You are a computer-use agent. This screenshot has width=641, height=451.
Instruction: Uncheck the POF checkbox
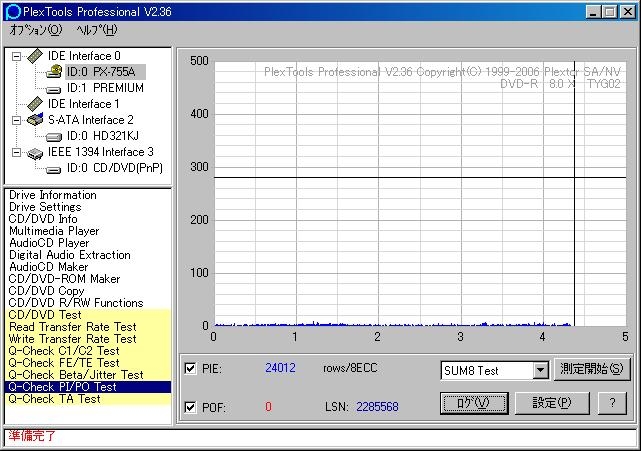point(191,407)
